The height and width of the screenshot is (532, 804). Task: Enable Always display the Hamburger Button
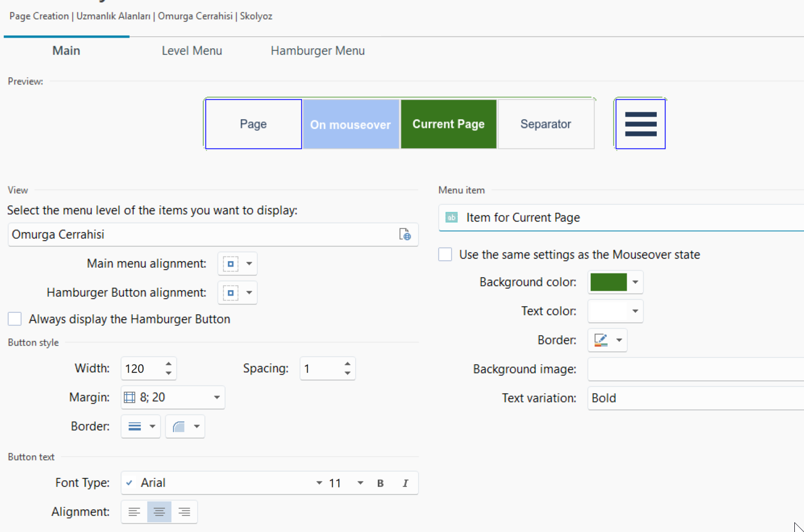15,319
